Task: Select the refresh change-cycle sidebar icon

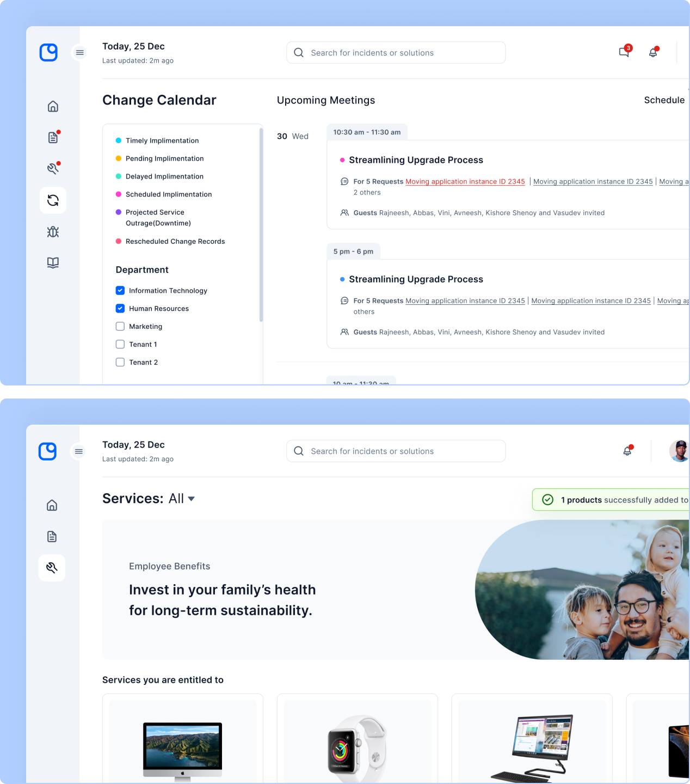Action: (x=53, y=200)
